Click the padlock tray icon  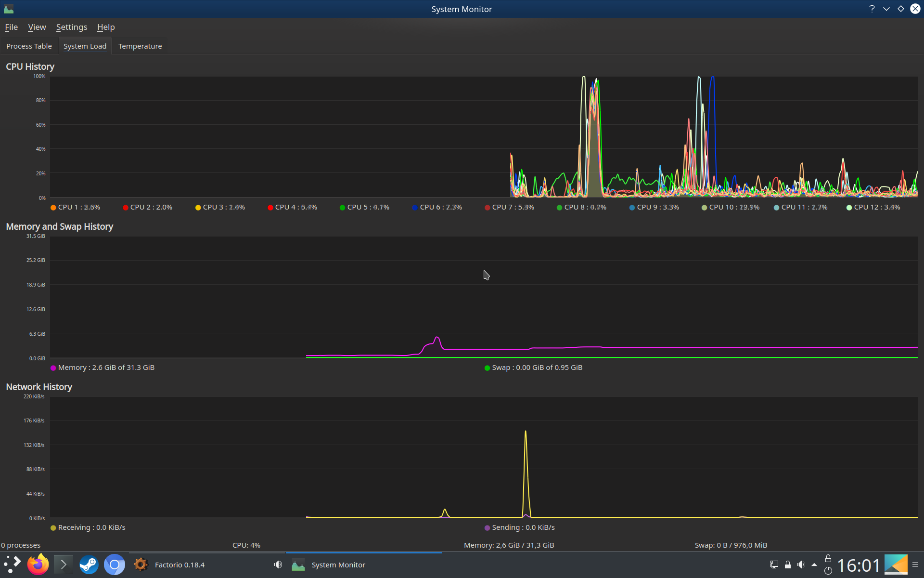[788, 565]
